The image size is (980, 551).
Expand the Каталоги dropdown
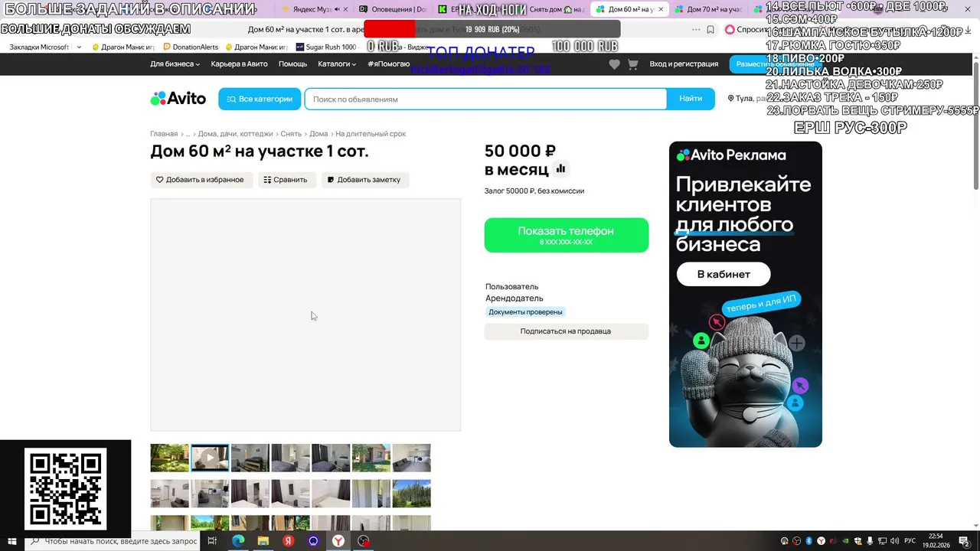[337, 64]
